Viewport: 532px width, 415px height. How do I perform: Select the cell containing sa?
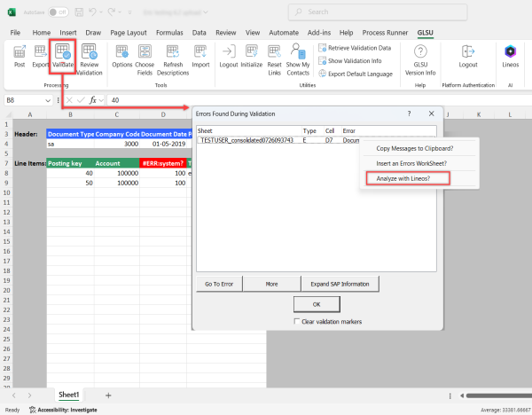coord(71,144)
